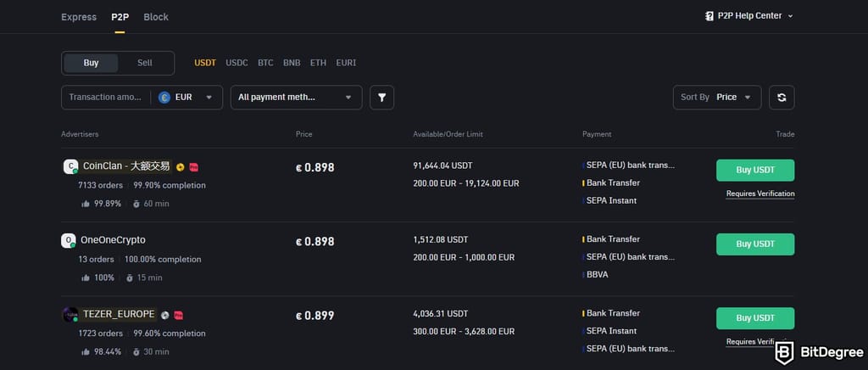Click OneOneCrypto Bank Transfer payment method
This screenshot has width=868, height=370.
613,239
